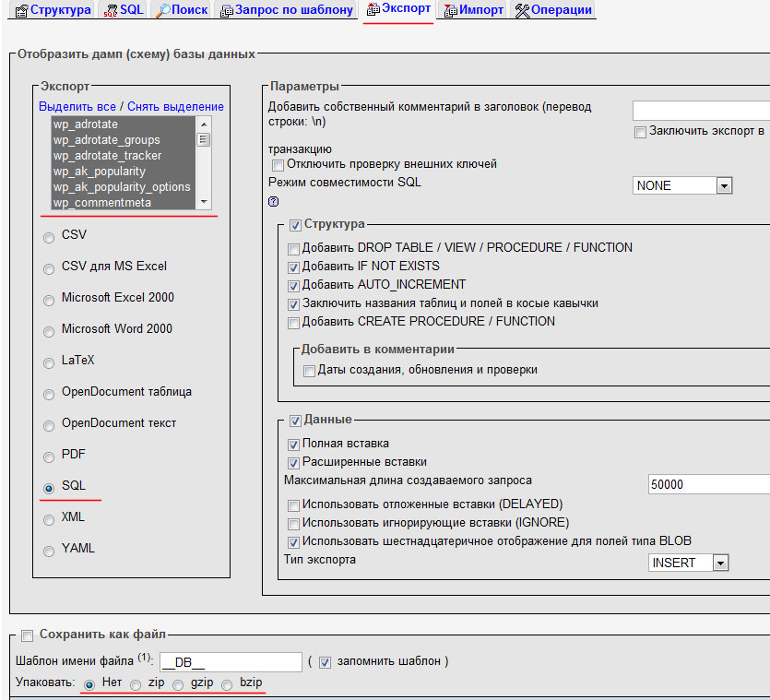The height and width of the screenshot is (700, 770).
Task: Select Microsoft Word 2000 format
Action: [x=49, y=332]
